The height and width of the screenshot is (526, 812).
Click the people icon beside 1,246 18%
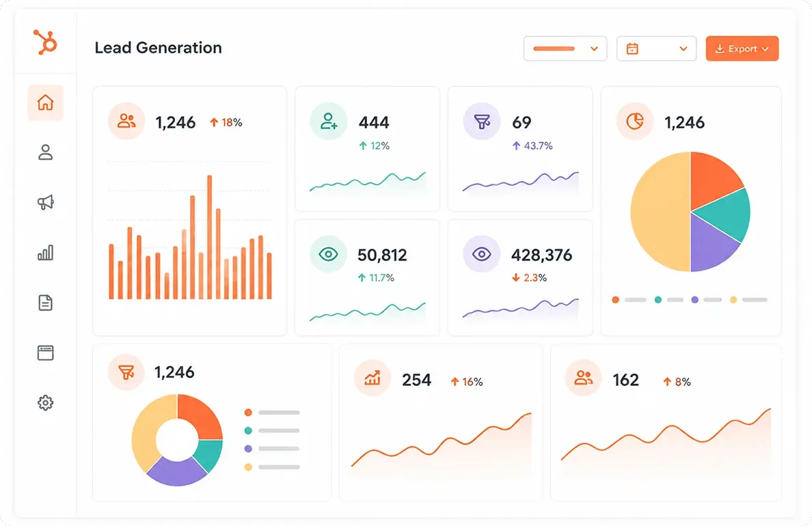(x=126, y=121)
